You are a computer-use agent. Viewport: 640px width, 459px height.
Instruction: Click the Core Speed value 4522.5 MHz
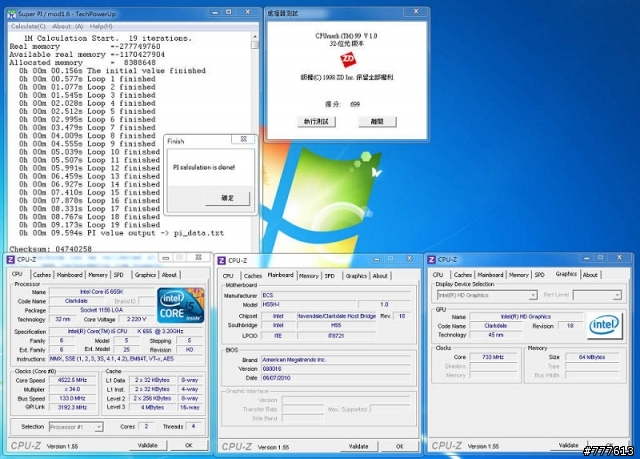pos(72,380)
